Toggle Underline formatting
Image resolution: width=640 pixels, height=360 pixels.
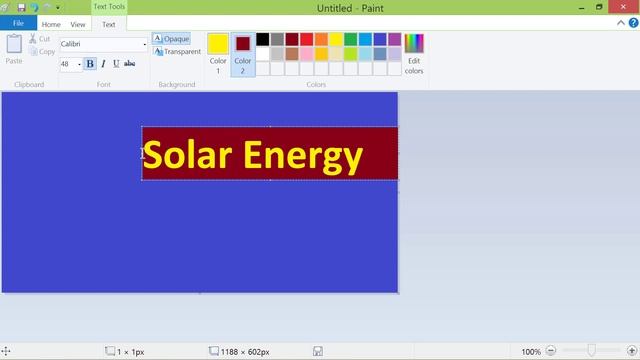tap(116, 64)
